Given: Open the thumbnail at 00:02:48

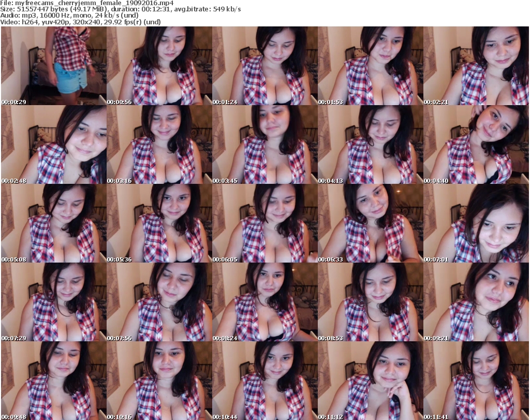Looking at the screenshot, I should coord(54,144).
